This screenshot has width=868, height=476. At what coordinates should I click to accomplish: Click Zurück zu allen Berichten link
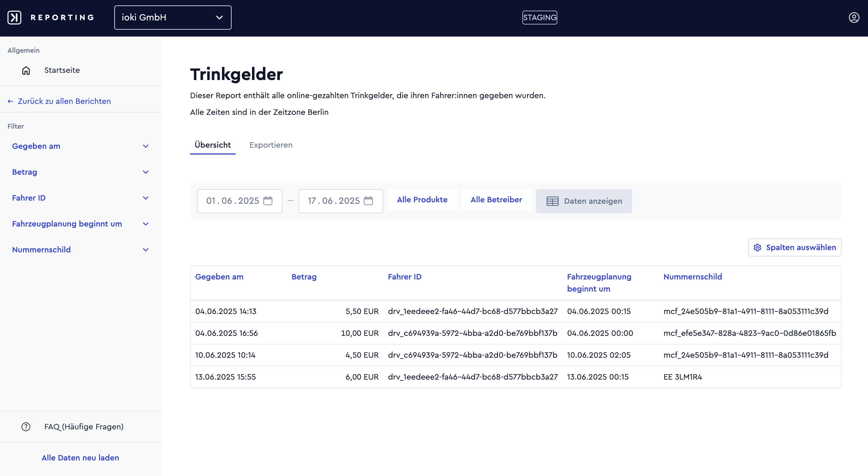(x=64, y=101)
